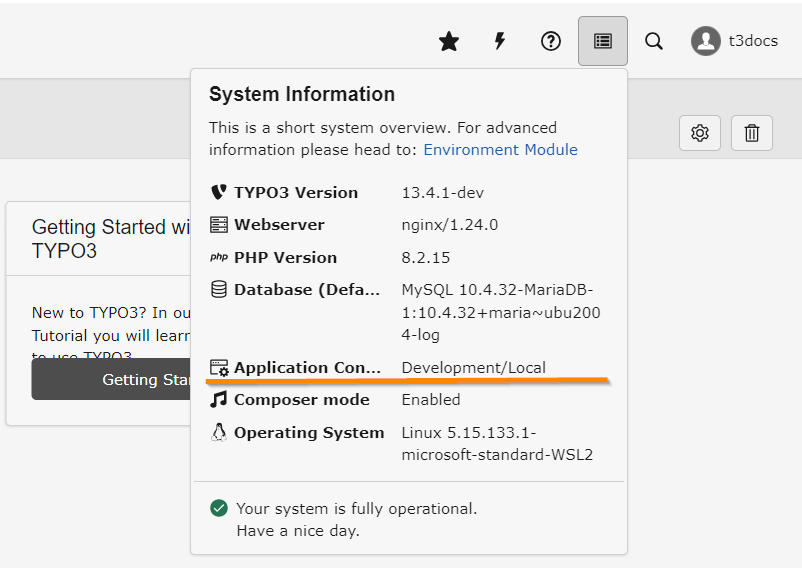The width and height of the screenshot is (802, 568).
Task: Select the "Development/Local" value
Action: click(474, 368)
